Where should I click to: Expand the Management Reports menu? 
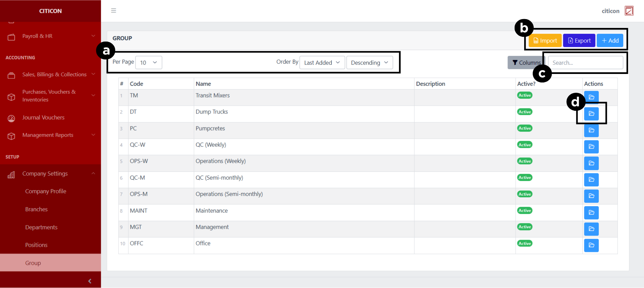coord(93,135)
